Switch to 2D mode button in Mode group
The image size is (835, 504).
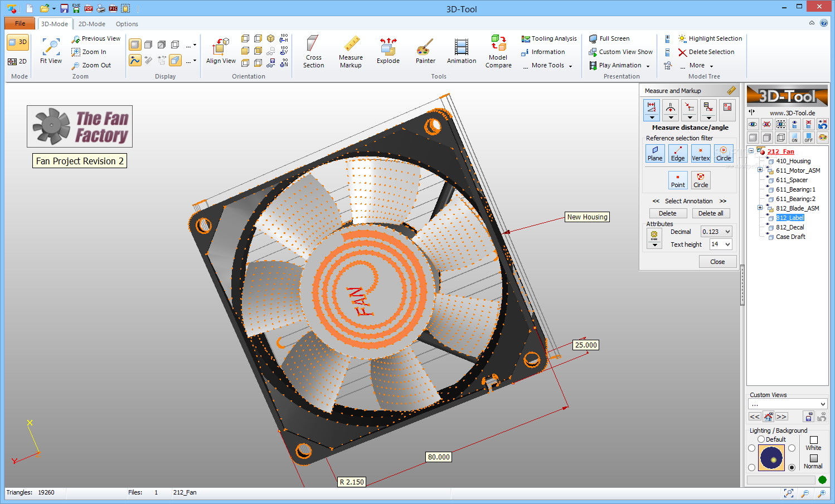click(18, 61)
